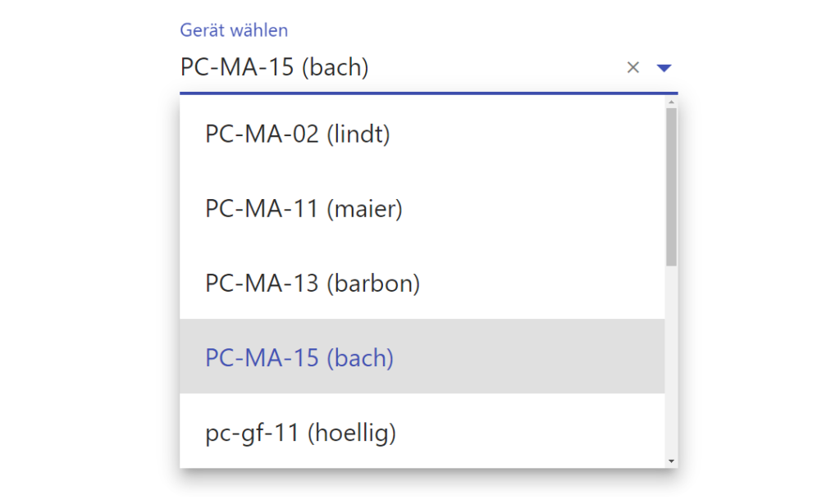Choose hoellig's pc-gf-11 machine
Viewport: 840px width, 504px height.
click(x=300, y=433)
